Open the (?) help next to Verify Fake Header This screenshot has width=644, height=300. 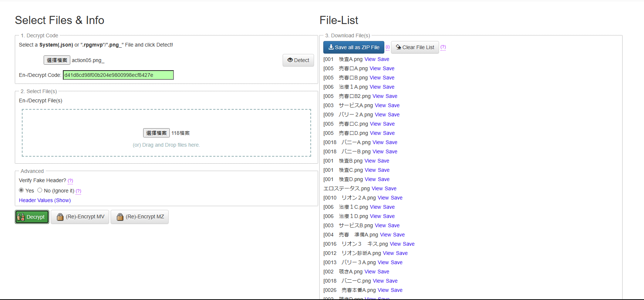click(x=70, y=181)
